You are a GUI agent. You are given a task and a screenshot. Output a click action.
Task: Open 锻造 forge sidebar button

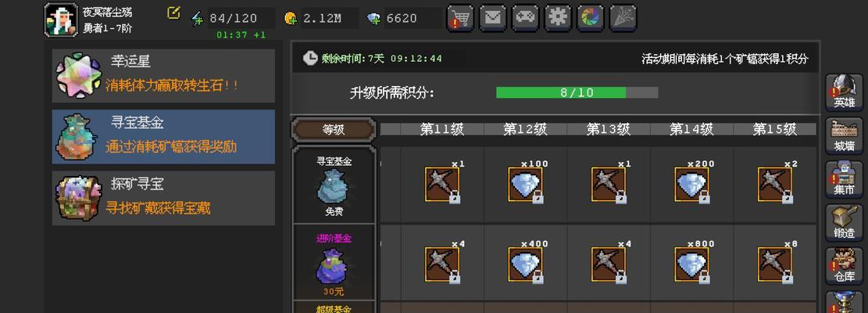coord(845,223)
